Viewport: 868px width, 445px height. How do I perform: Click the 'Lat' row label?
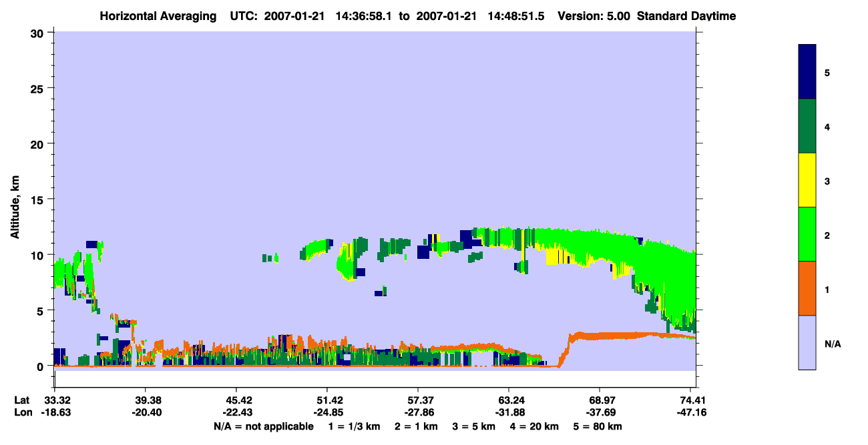coord(22,400)
